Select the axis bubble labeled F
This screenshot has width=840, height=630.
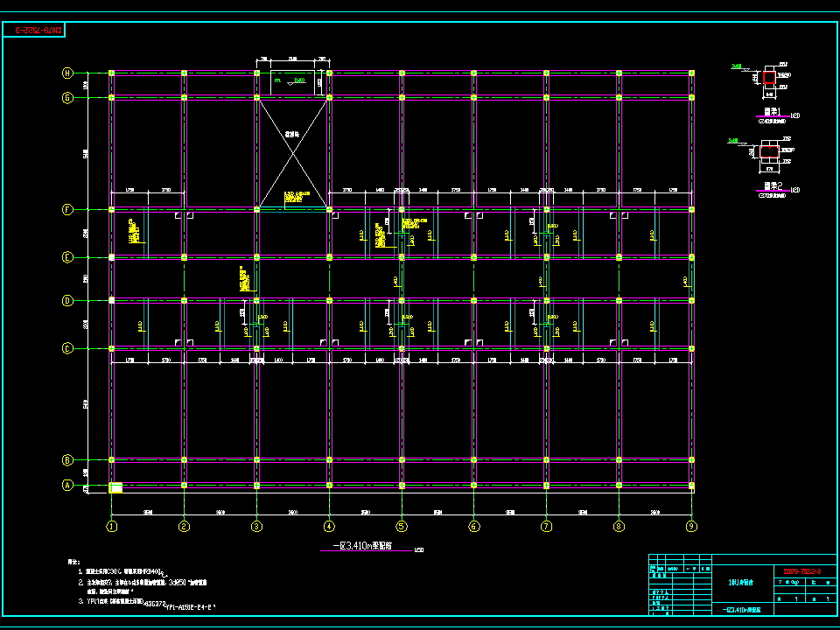67,209
